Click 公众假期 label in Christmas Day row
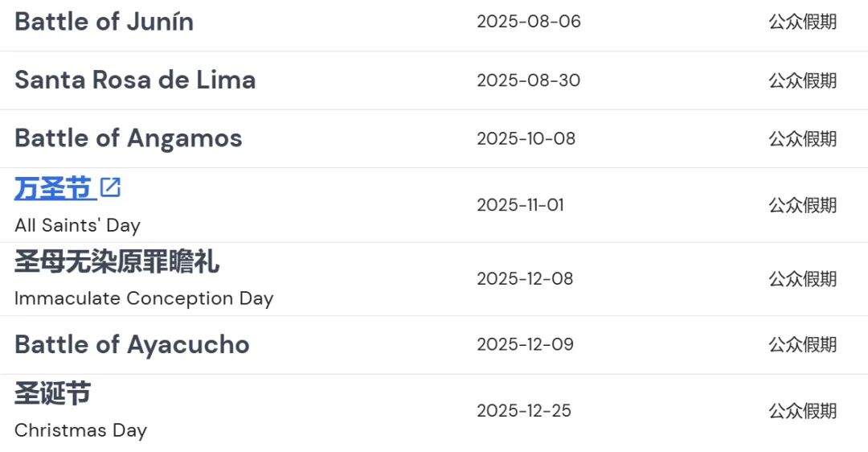The height and width of the screenshot is (452, 868). (803, 411)
